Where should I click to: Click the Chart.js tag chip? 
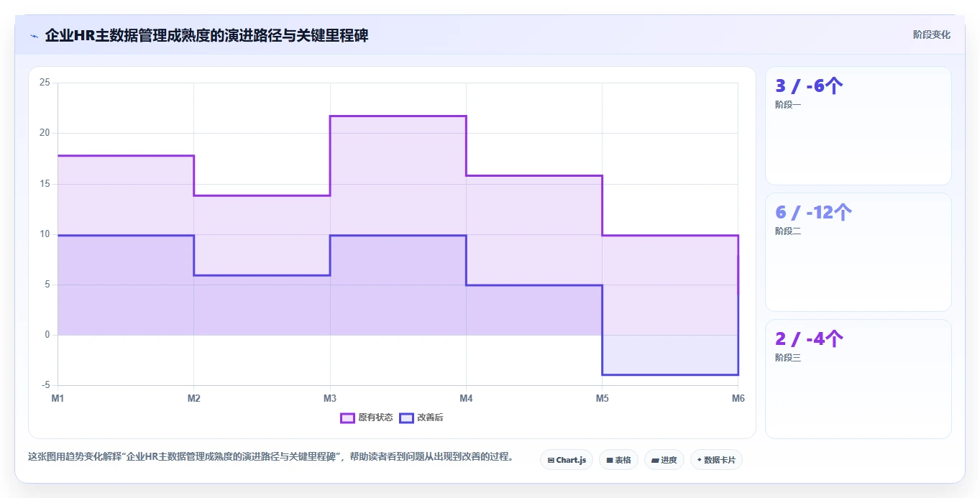[x=567, y=460]
